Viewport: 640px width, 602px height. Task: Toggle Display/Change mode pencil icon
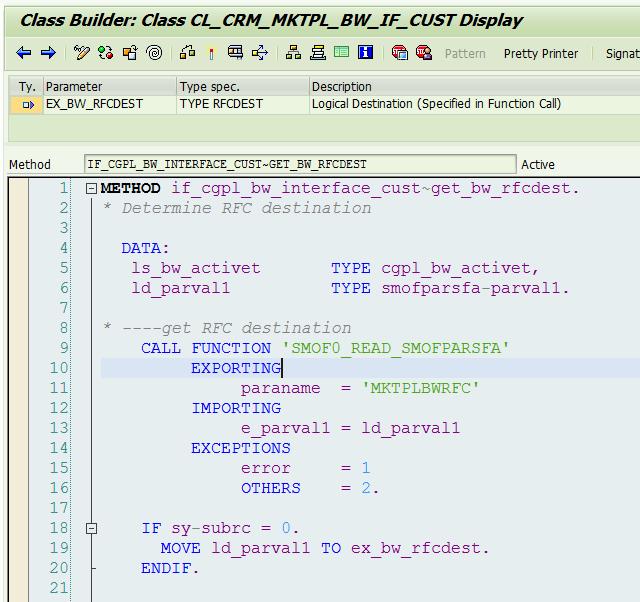point(81,53)
